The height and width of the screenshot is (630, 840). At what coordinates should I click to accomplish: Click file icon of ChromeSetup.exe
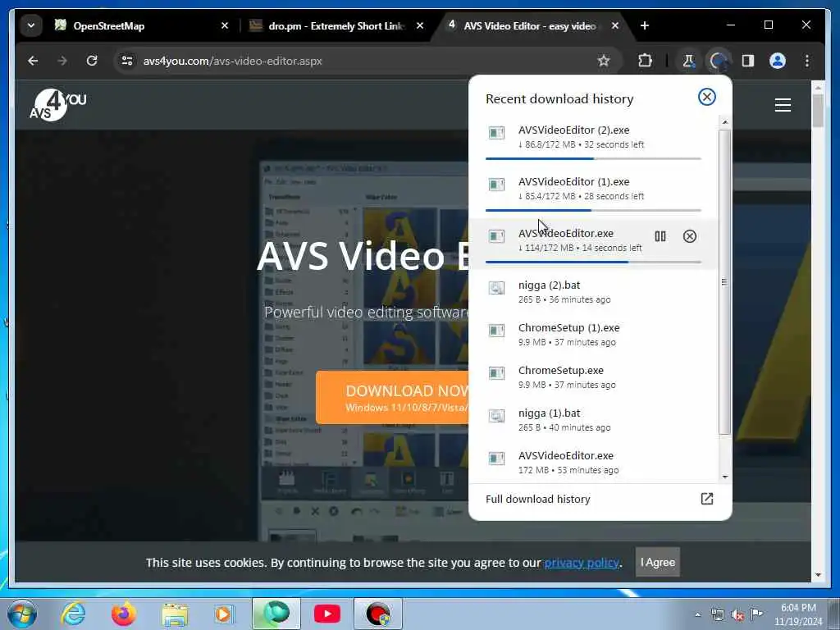pos(496,373)
